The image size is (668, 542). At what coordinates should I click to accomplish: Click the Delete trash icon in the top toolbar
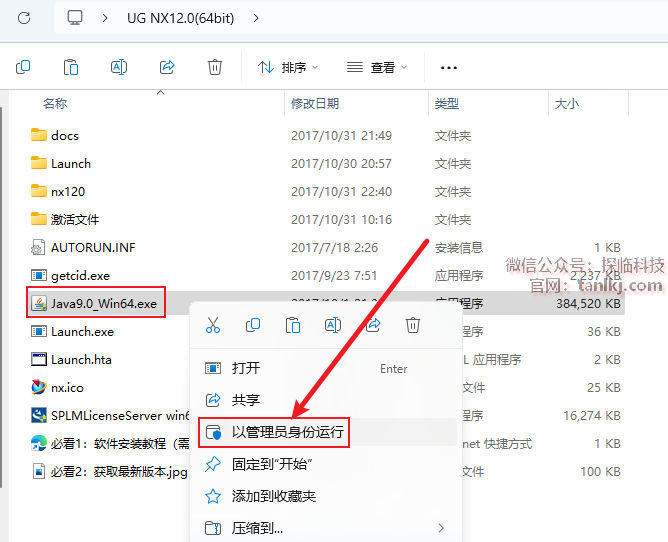(x=215, y=67)
